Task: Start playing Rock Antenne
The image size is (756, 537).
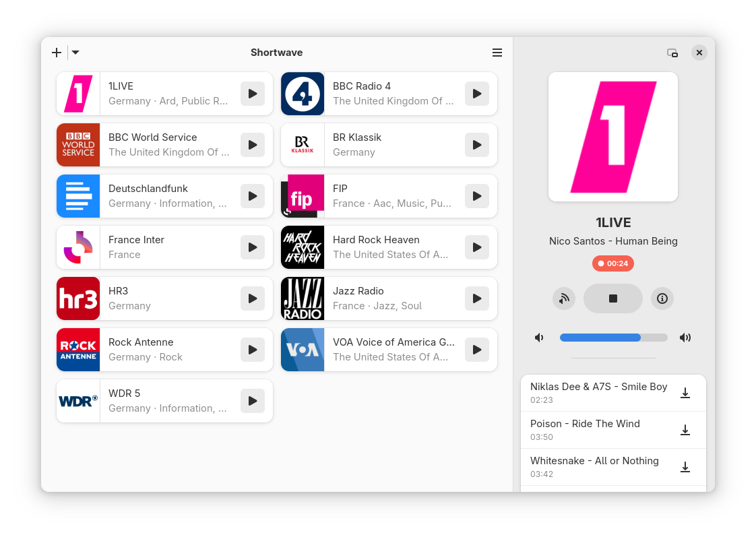Action: click(x=253, y=350)
